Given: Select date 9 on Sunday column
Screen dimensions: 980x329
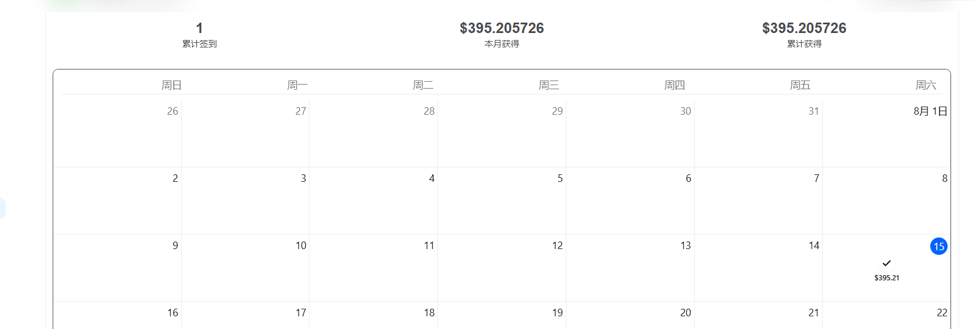Looking at the screenshot, I should coord(175,246).
